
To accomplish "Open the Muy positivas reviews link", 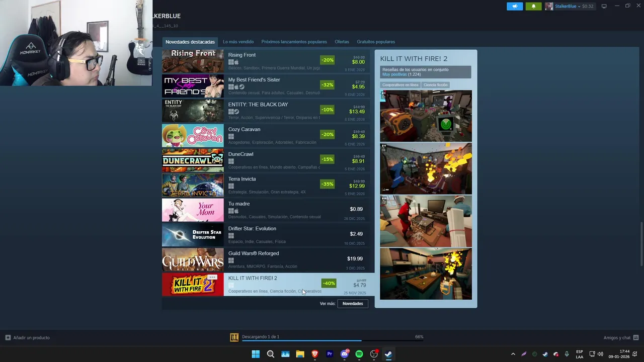I will pyautogui.click(x=394, y=74).
